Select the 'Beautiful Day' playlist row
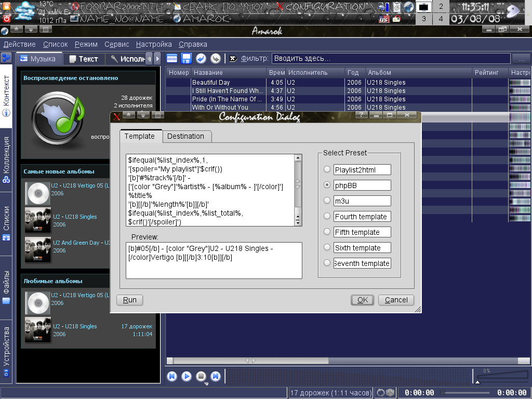The image size is (532, 399). [x=349, y=83]
